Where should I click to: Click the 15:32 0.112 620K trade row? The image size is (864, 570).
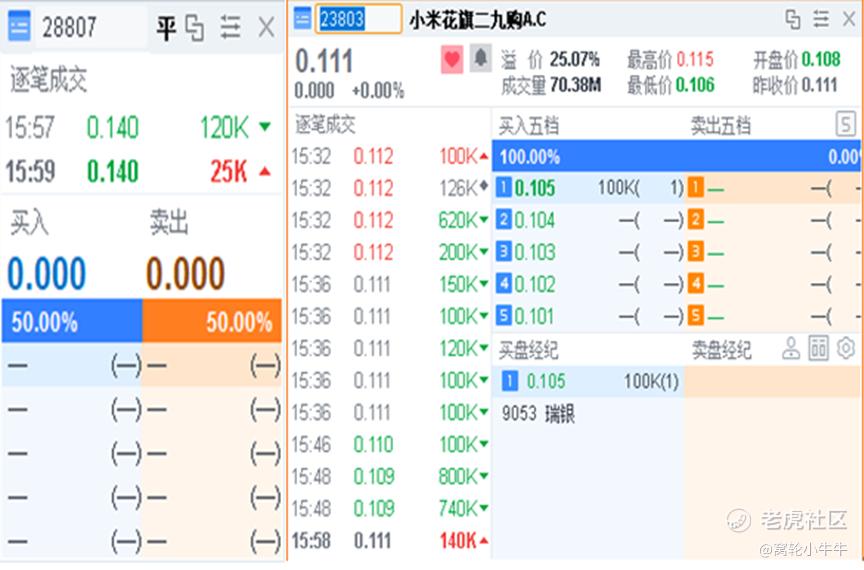coord(390,221)
